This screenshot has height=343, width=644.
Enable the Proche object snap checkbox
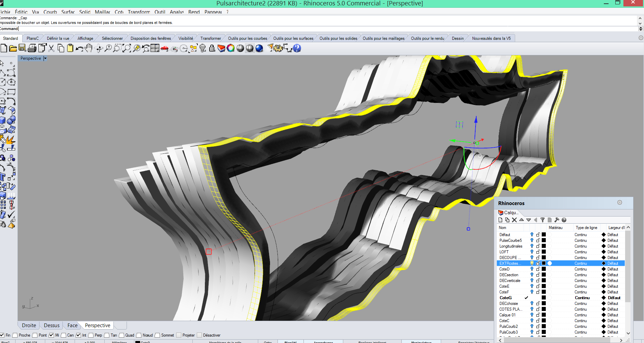pos(15,335)
